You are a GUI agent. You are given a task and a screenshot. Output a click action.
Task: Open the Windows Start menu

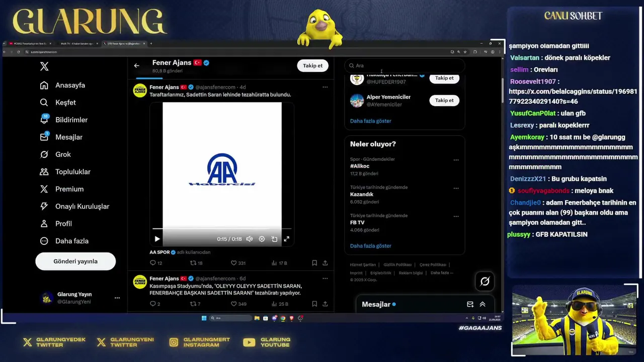point(204,318)
